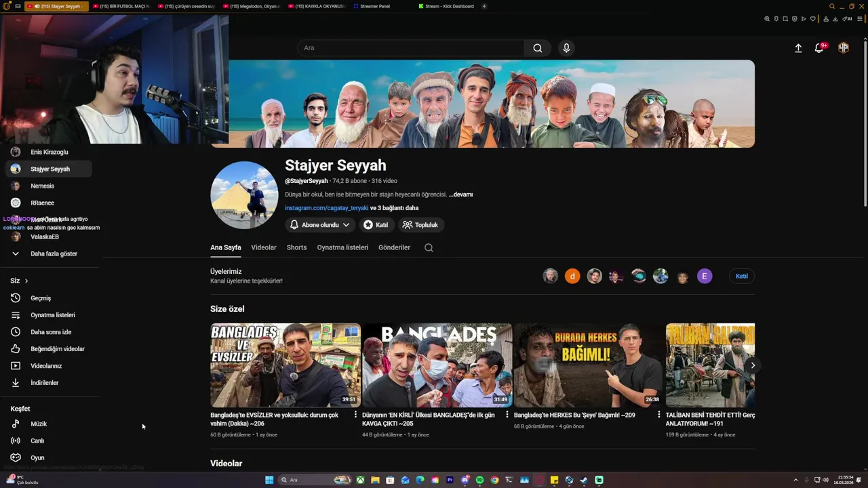Expand the Siz section chevron
This screenshot has height=488, width=868.
26,281
